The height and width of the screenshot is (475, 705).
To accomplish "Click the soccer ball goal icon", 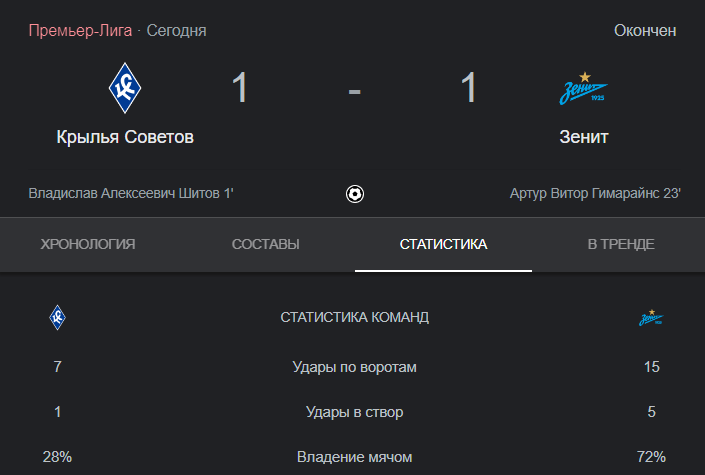I will pyautogui.click(x=355, y=194).
